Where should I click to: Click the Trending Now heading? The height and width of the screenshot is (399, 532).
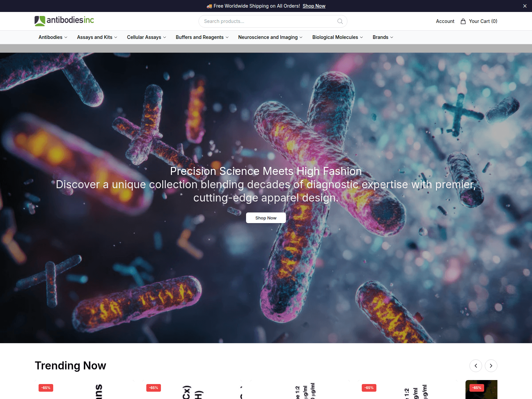coord(70,366)
